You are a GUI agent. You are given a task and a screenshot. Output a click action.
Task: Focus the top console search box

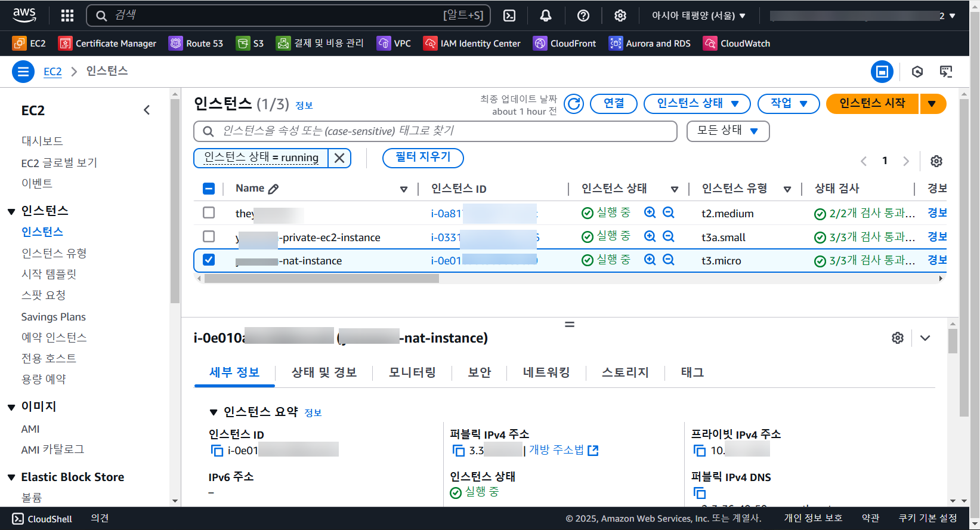(x=289, y=16)
